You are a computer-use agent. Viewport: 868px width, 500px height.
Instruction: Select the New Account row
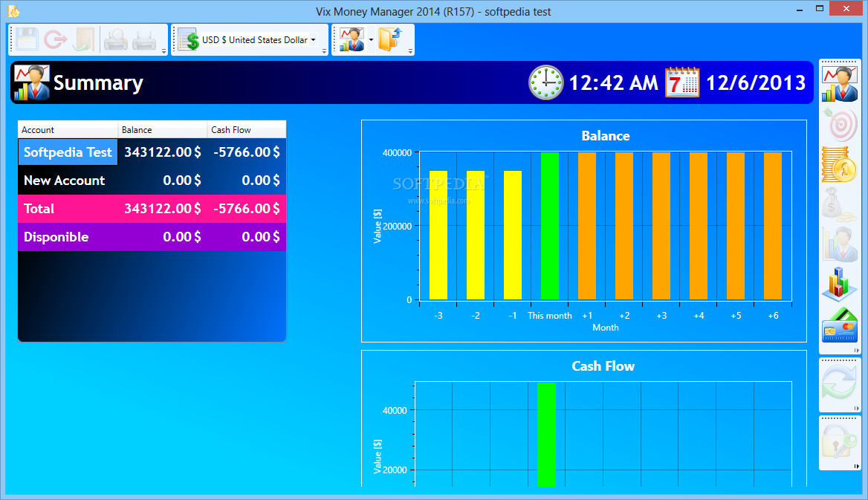pyautogui.click(x=152, y=180)
